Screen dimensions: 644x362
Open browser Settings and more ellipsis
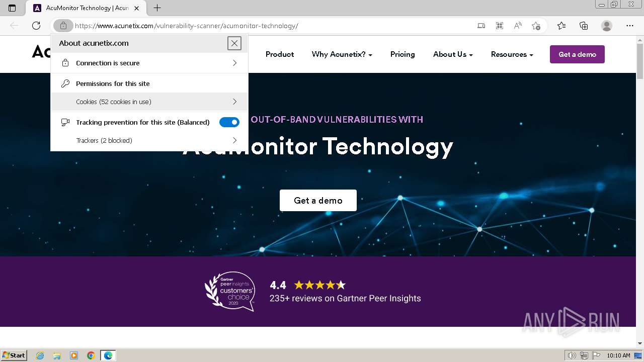point(630,26)
